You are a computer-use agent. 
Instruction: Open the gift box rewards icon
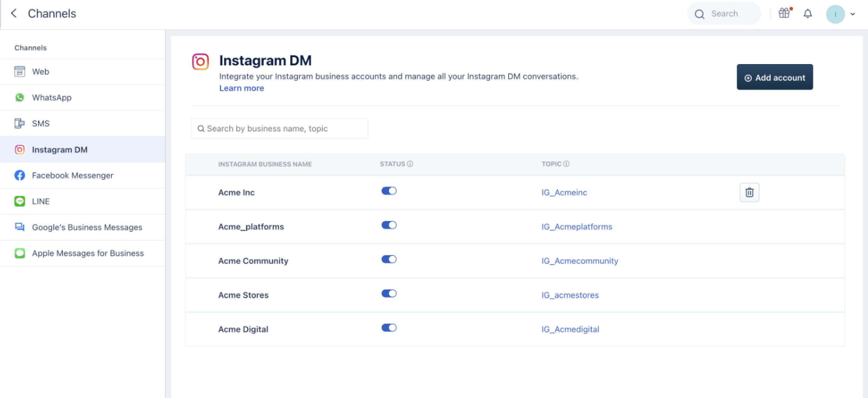tap(784, 13)
